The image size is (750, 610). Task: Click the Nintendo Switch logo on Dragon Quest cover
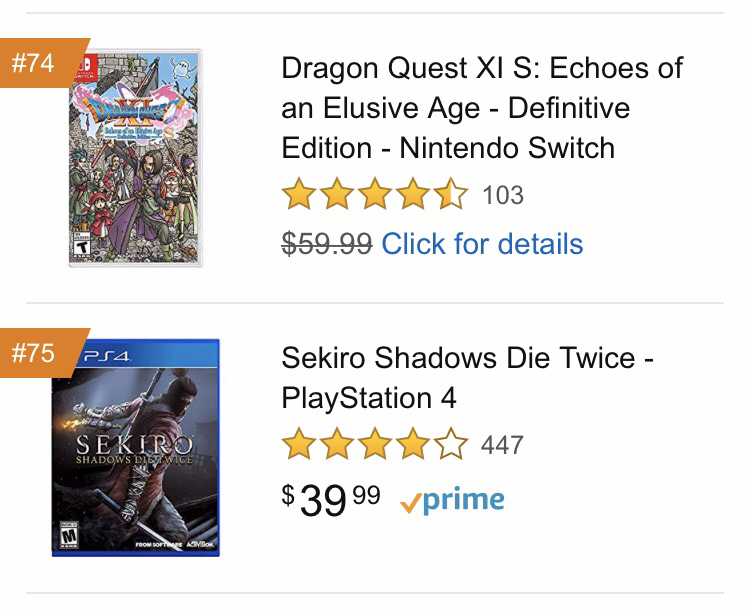(80, 65)
